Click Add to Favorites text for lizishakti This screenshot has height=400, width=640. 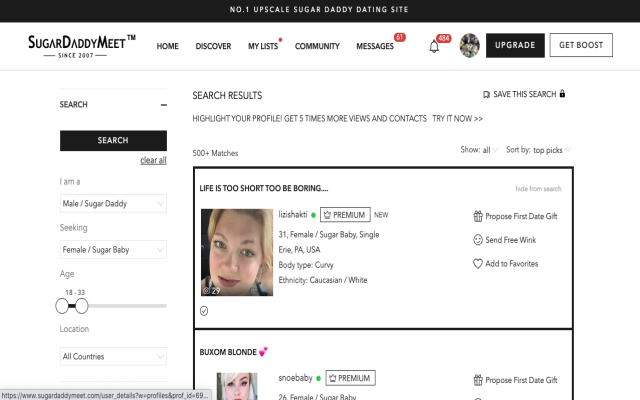point(511,264)
